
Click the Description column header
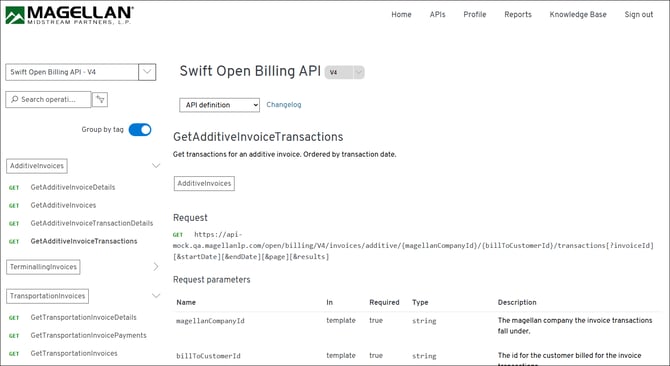517,302
